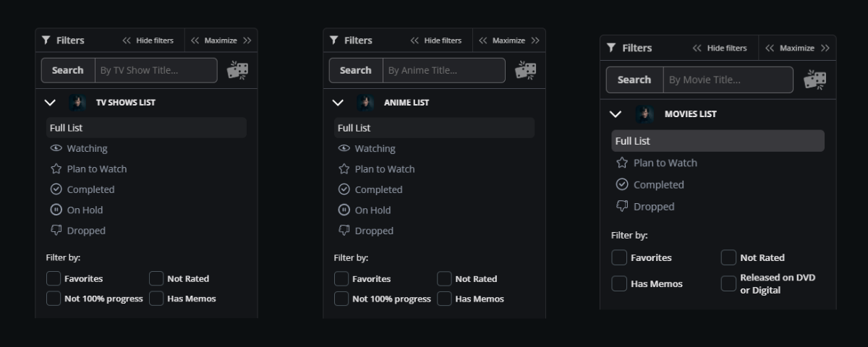Screen dimensions: 868x347
Task: Click the random dice icon in Movies panel
Action: pyautogui.click(x=815, y=80)
